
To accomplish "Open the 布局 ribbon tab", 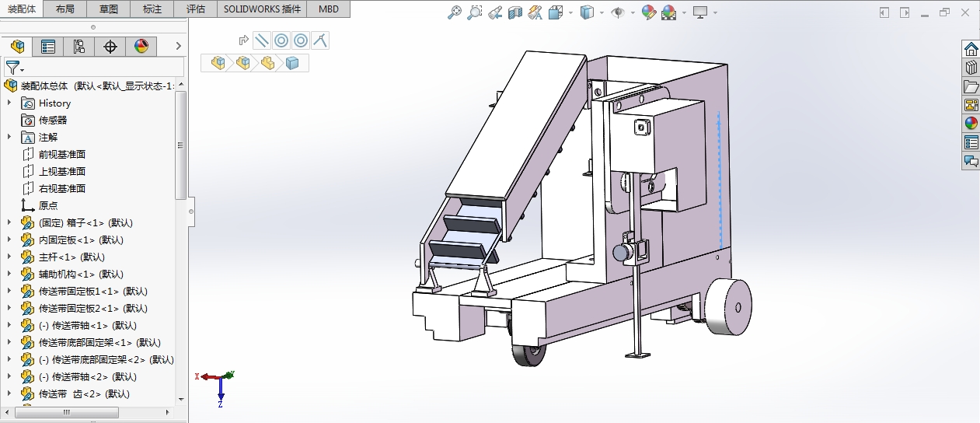I will [66, 9].
